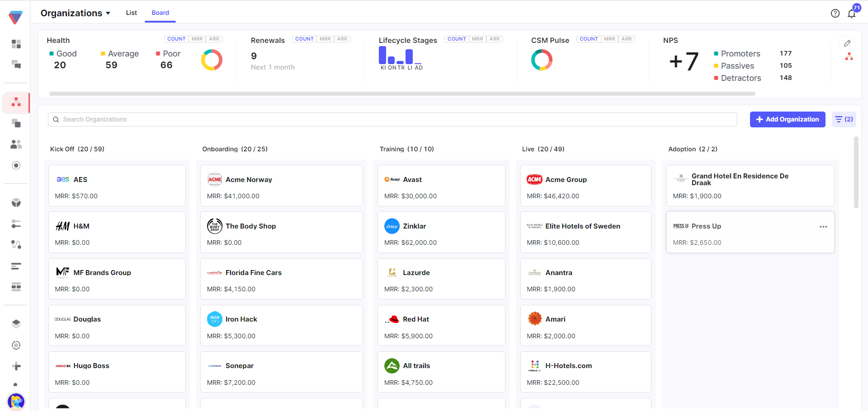Switch to the List view tab

pyautogui.click(x=132, y=13)
